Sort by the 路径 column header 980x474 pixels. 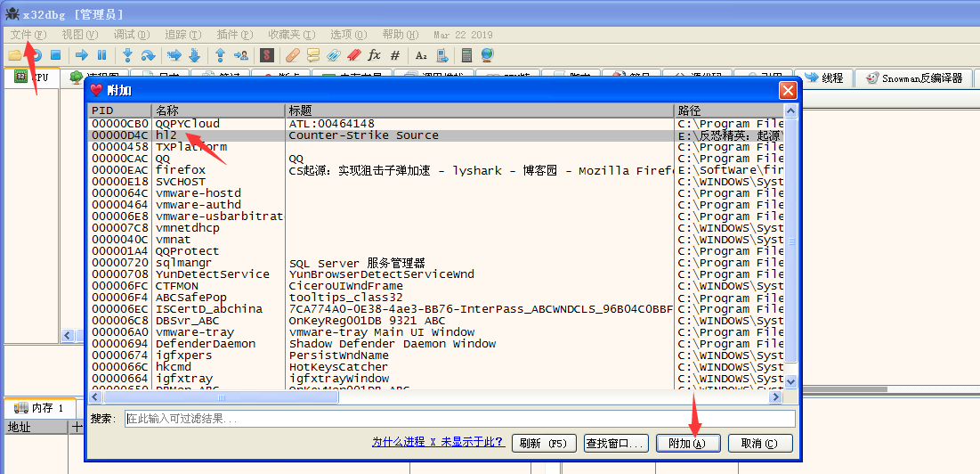pyautogui.click(x=729, y=110)
